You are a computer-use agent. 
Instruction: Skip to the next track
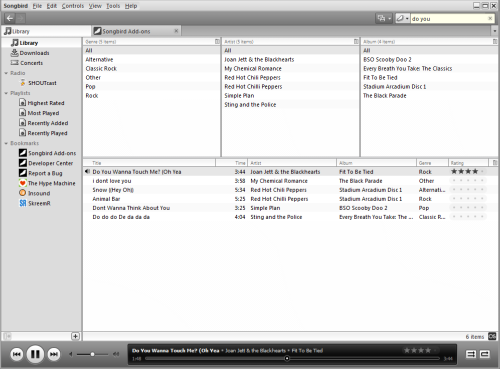[x=54, y=354]
